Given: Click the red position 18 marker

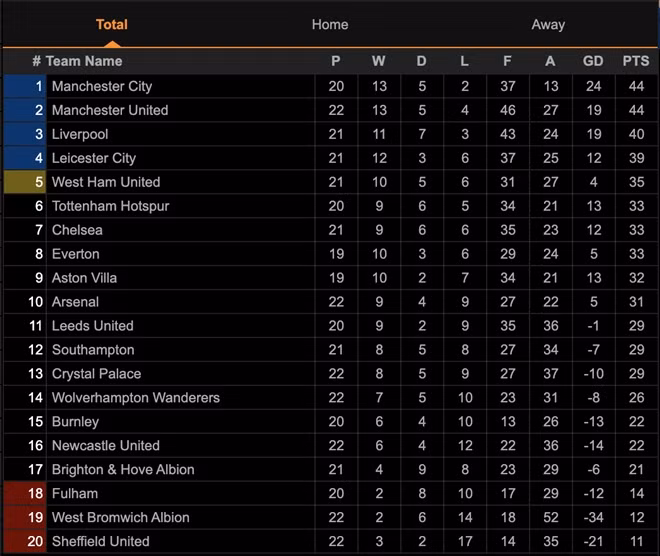Looking at the screenshot, I should tap(24, 493).
